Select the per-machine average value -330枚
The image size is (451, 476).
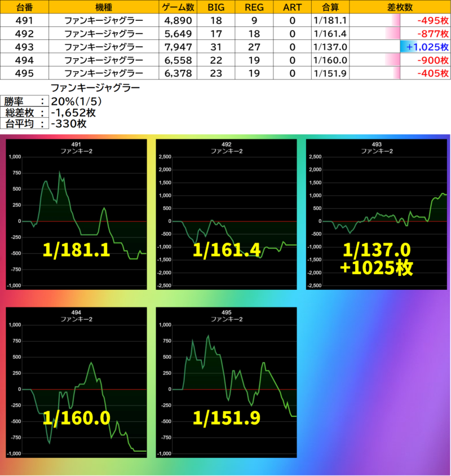(69, 124)
